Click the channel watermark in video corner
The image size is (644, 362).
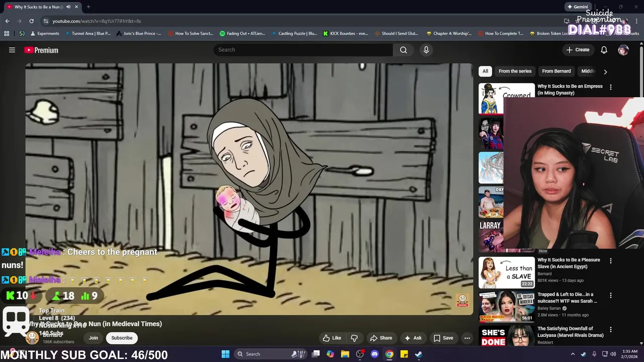pyautogui.click(x=462, y=300)
